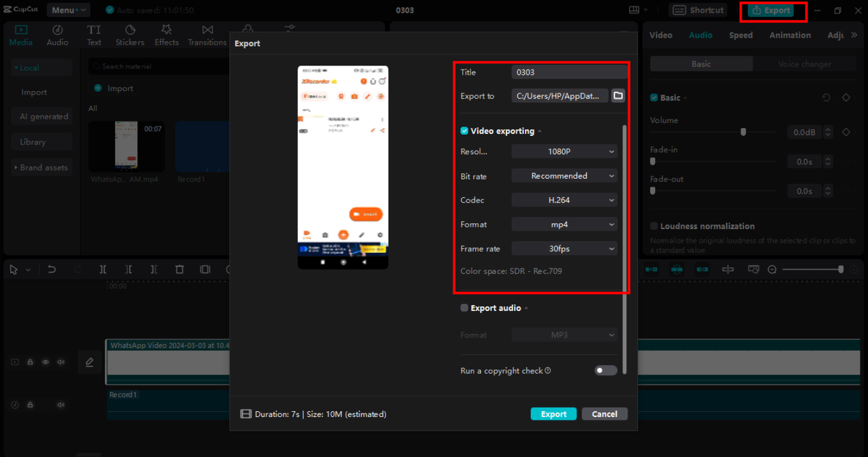Open the Bit rate dropdown showing Recommended

[564, 176]
